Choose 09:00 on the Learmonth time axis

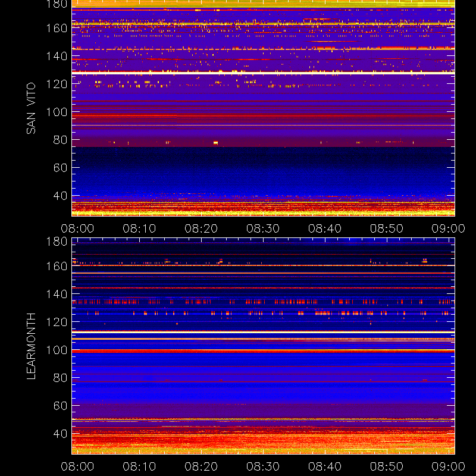tap(449, 466)
